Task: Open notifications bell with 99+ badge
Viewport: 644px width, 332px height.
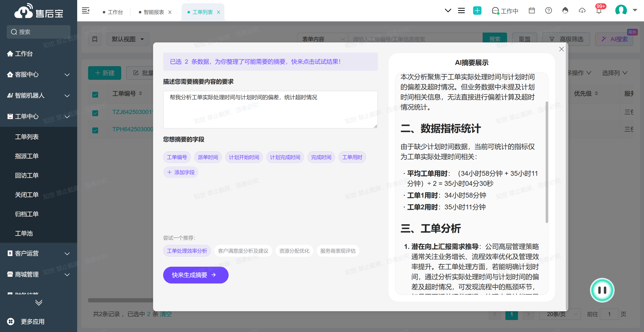Action: [599, 11]
